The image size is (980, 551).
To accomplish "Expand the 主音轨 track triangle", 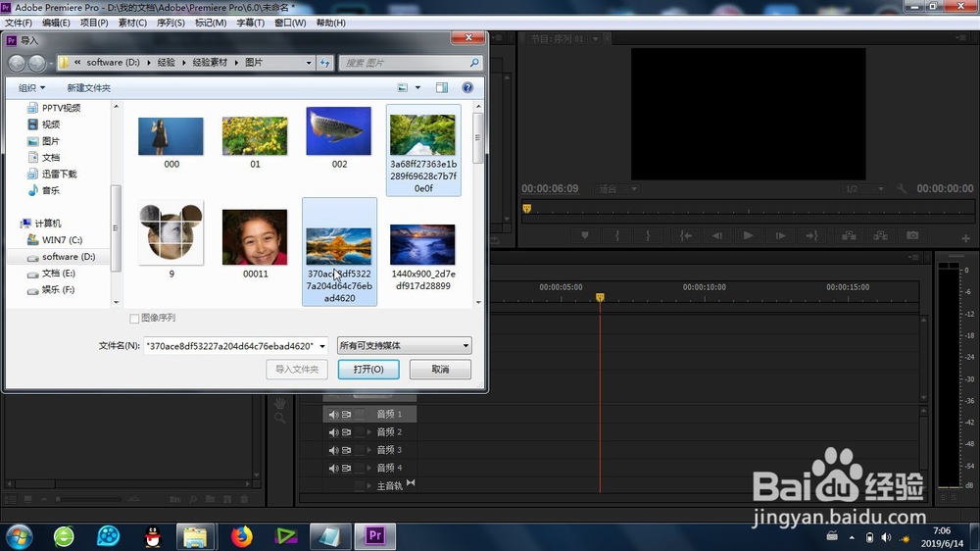I will coord(369,485).
